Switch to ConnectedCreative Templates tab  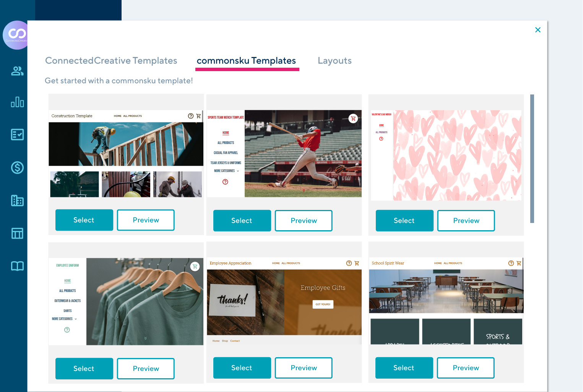(x=111, y=61)
